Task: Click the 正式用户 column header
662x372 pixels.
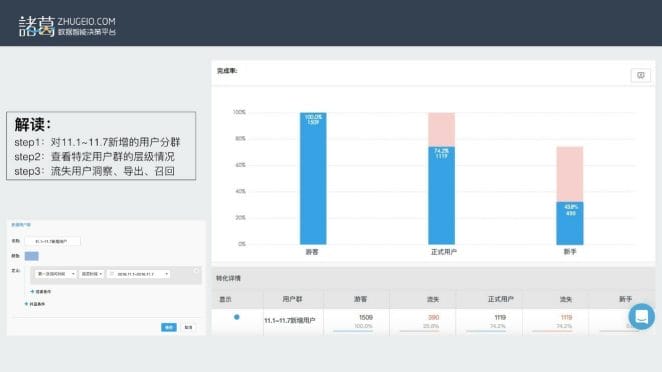Action: click(501, 299)
